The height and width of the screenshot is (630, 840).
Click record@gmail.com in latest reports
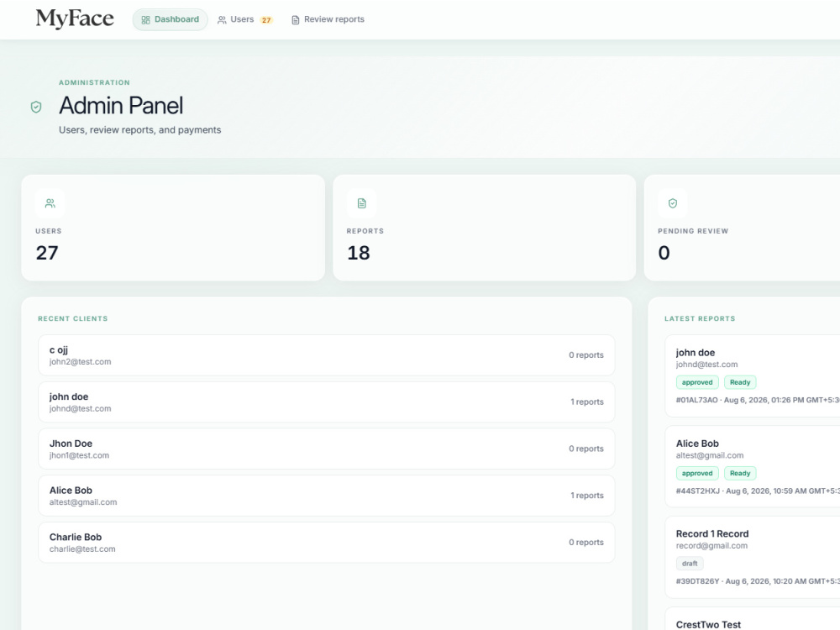click(x=711, y=546)
